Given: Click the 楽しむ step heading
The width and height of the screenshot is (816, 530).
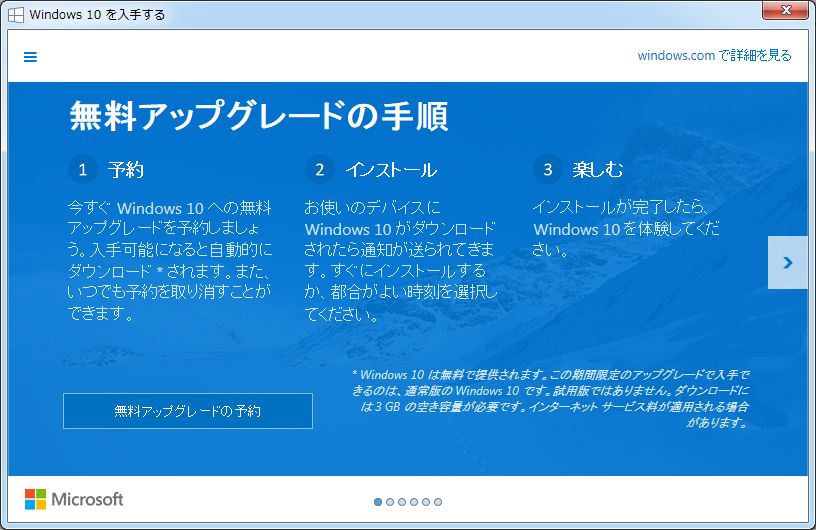Looking at the screenshot, I should point(597,170).
